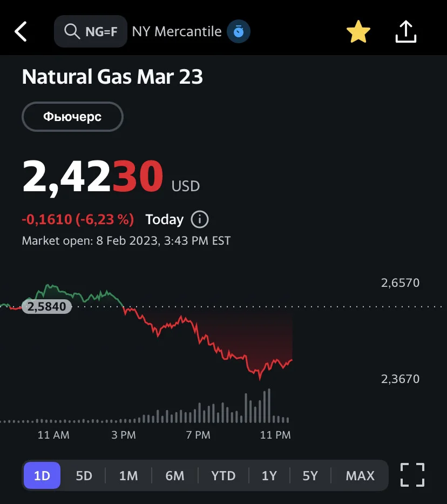The width and height of the screenshot is (447, 504).
Task: Tap the blue stopwatch icon
Action: pyautogui.click(x=238, y=31)
